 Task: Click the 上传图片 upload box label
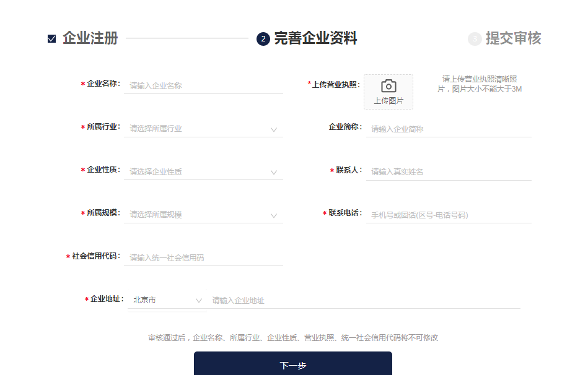(x=388, y=100)
